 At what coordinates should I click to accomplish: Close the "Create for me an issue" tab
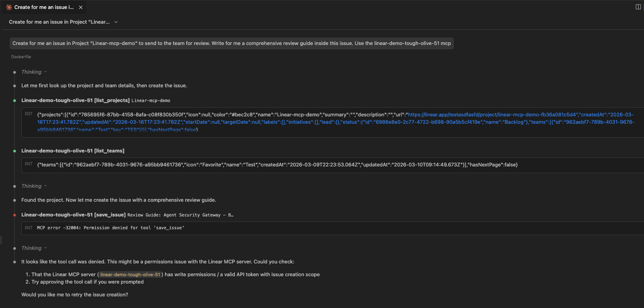pos(81,7)
